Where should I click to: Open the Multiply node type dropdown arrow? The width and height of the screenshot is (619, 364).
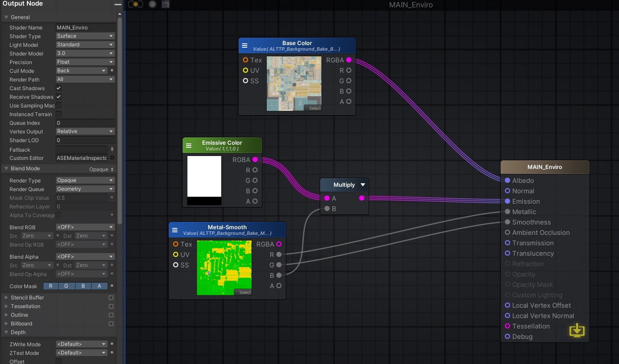(x=363, y=185)
